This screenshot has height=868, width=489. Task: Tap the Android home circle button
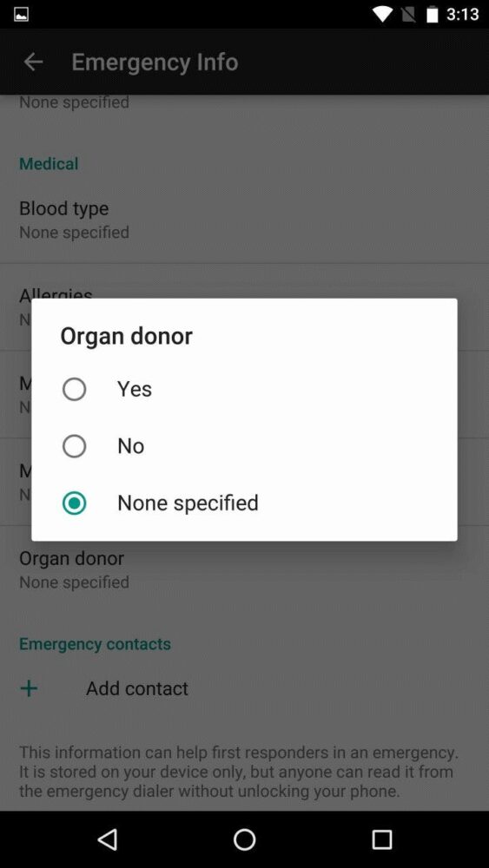tap(244, 839)
